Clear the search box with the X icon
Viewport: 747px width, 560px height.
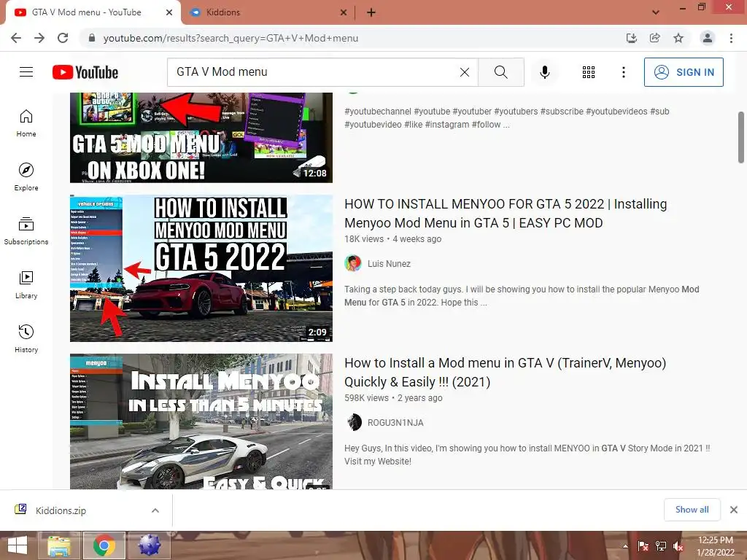pos(465,72)
